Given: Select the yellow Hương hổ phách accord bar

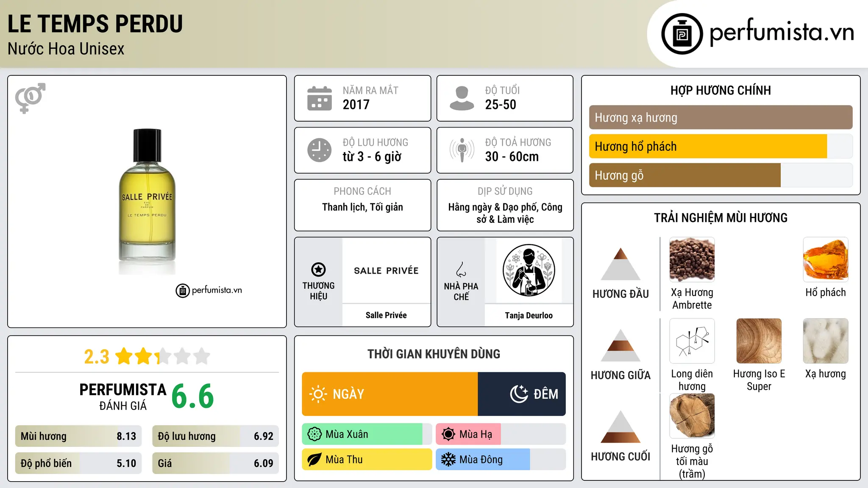Looking at the screenshot, I should [708, 146].
